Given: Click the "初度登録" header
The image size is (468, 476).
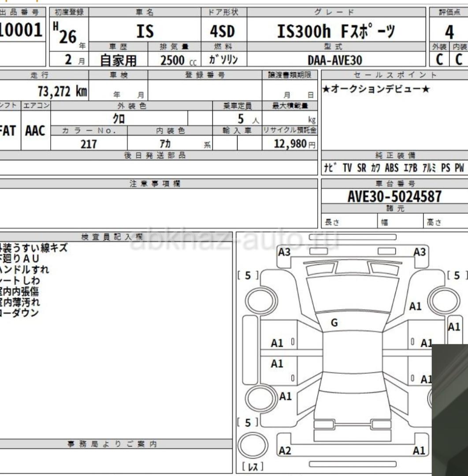Looking at the screenshot, I should [69, 12].
